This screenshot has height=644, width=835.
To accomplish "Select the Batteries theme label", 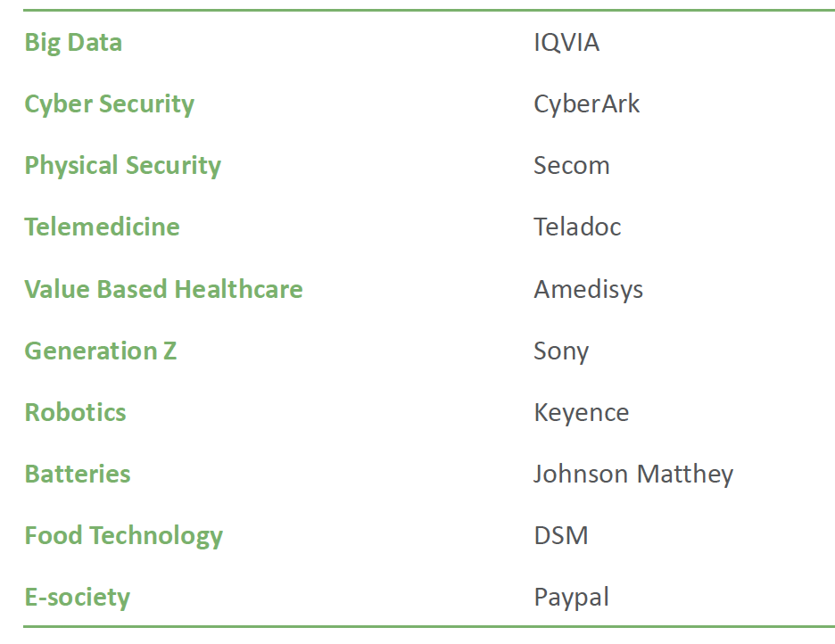I will click(77, 474).
